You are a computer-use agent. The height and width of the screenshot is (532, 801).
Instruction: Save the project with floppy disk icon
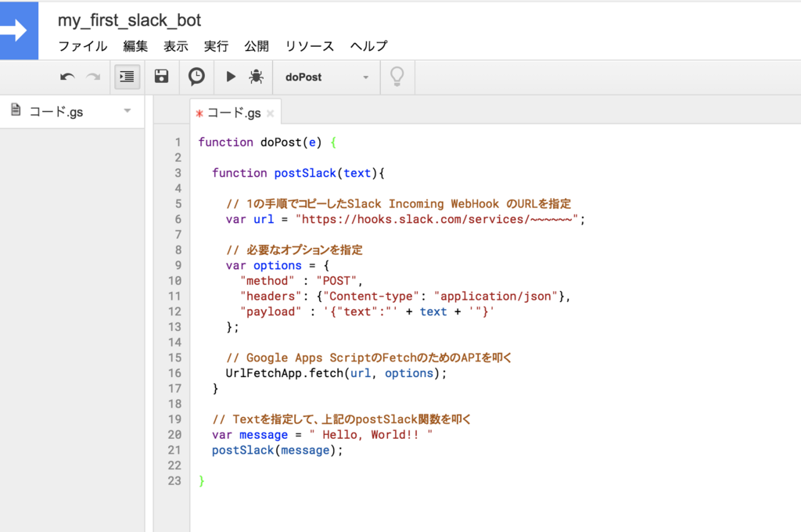click(161, 77)
